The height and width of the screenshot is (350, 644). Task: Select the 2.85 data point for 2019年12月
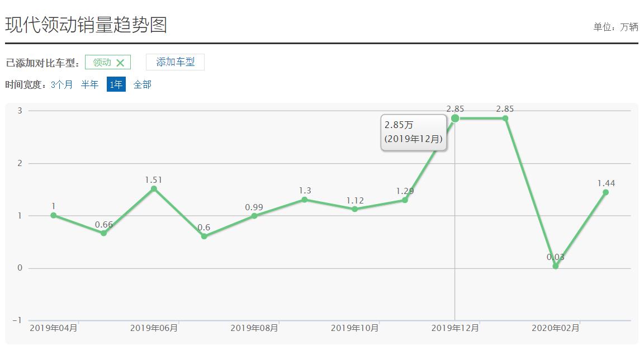[x=455, y=118]
